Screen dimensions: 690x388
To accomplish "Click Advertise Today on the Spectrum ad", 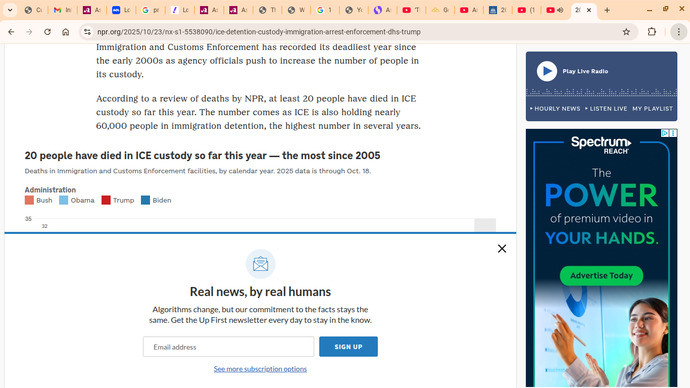I will click(x=601, y=276).
